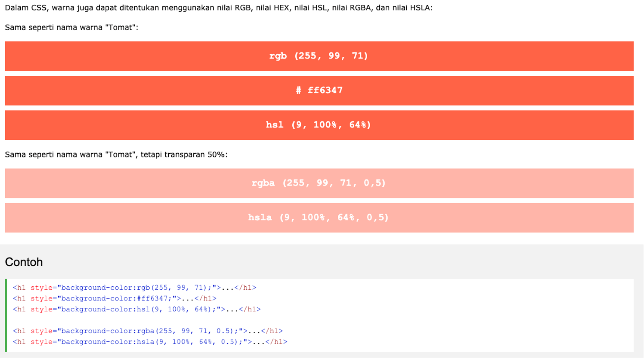Select the hsl (9, 100%, 64%) color bar
The height and width of the screenshot is (358, 644).
(319, 125)
